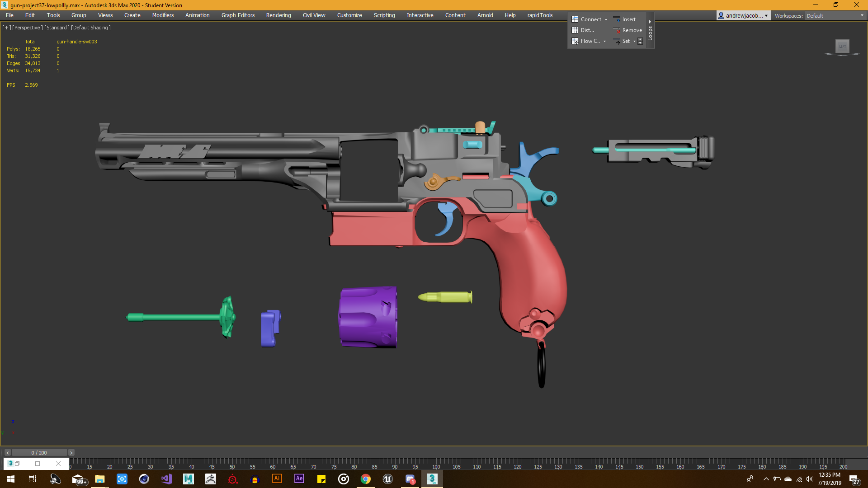Open the Views menu
Screen dimensions: 868x488
tap(105, 15)
